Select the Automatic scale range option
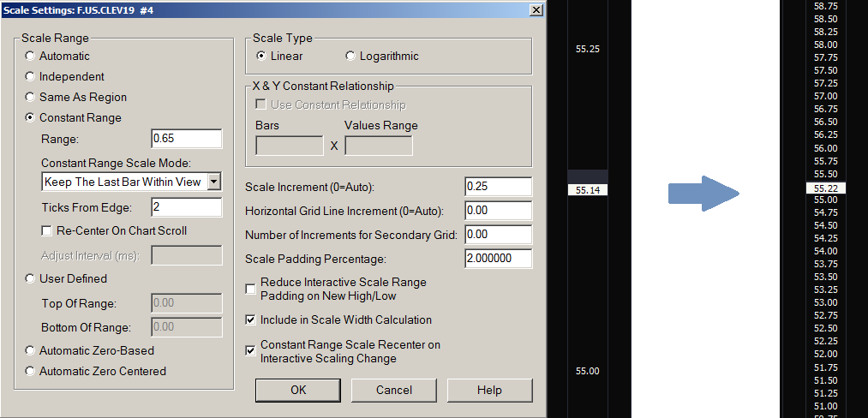This screenshot has height=418, width=868. (x=31, y=57)
